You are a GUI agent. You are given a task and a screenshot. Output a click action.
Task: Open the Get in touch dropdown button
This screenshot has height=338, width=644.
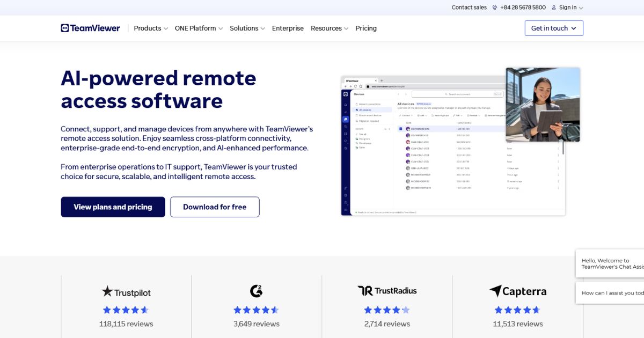tap(554, 28)
